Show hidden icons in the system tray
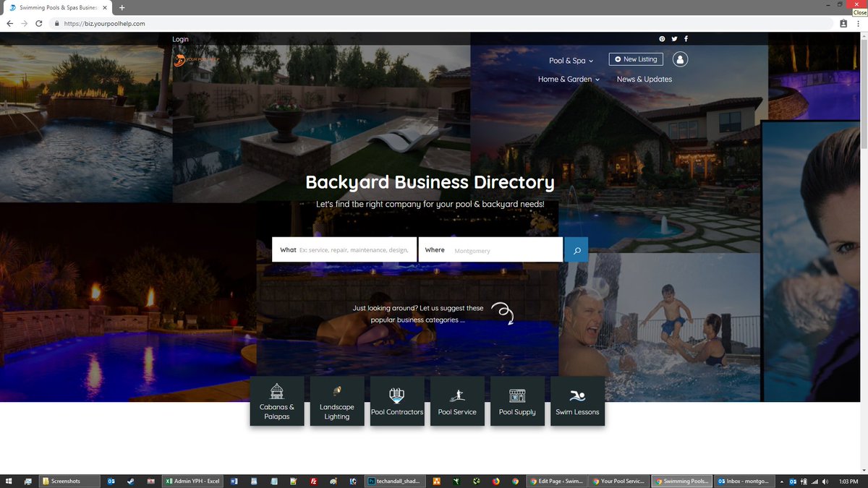 (783, 481)
